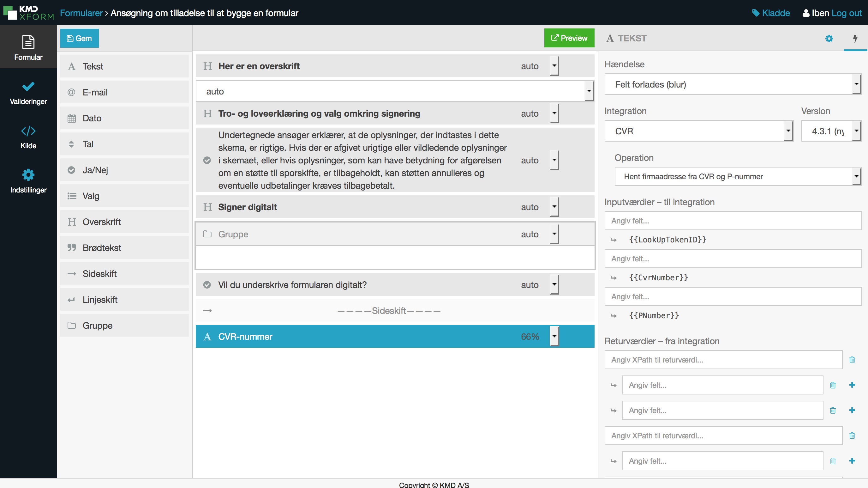Screen dimensions: 868x488
Task: Switch to the gear settings tab in TEKST panel
Action: pos(829,38)
